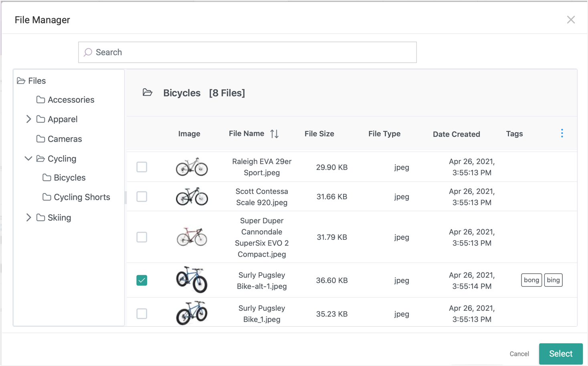Screen dimensions: 588x366
Task: Click the Accessories folder icon
Action: pyautogui.click(x=40, y=100)
